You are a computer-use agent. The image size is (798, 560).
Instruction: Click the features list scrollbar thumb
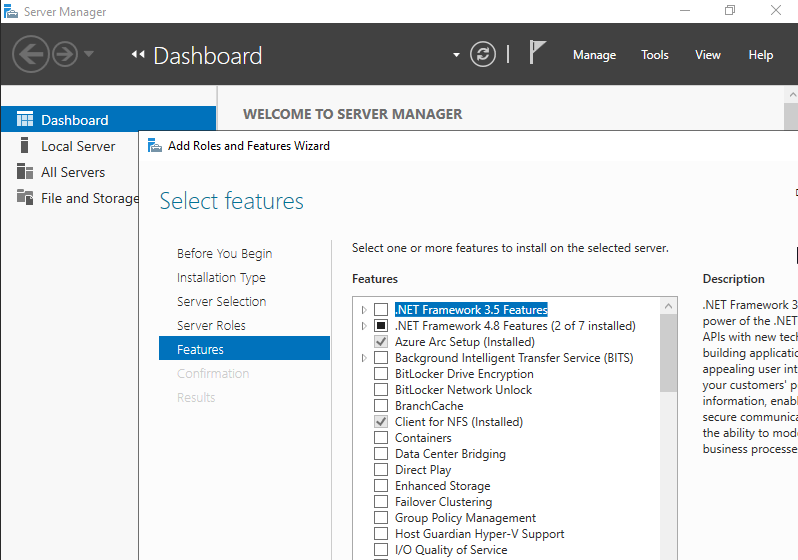668,353
